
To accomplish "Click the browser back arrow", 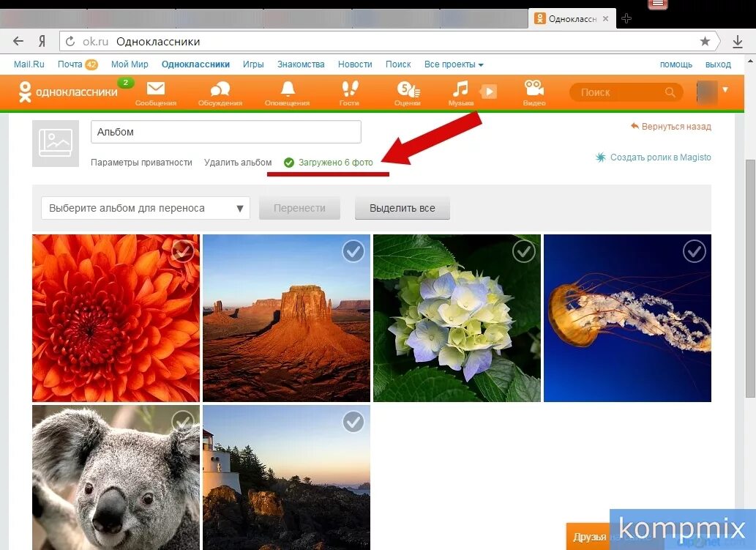I will (18, 42).
